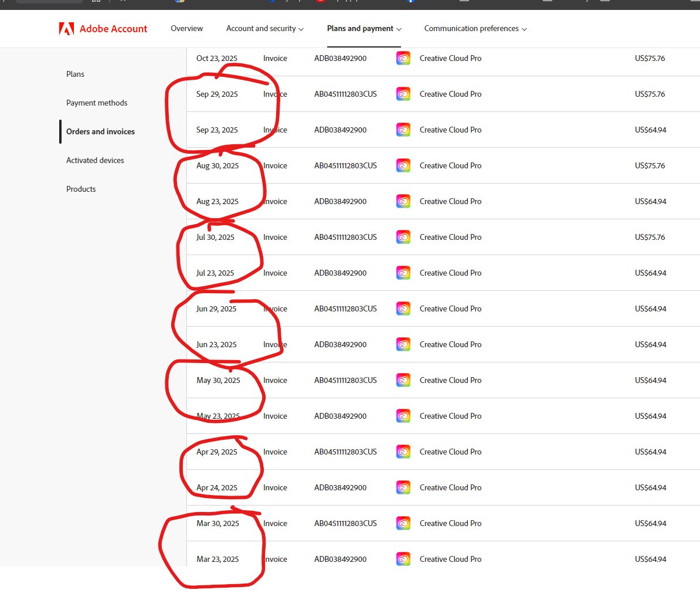The image size is (700, 590).
Task: Click order ADB038492900 in May 23 row
Action: tap(340, 416)
